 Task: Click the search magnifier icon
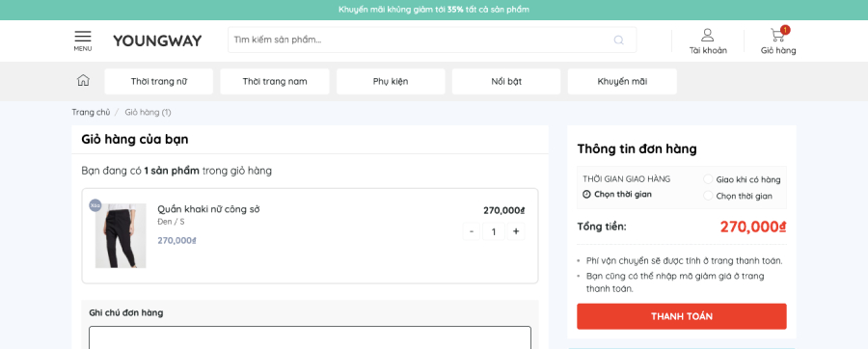point(619,40)
